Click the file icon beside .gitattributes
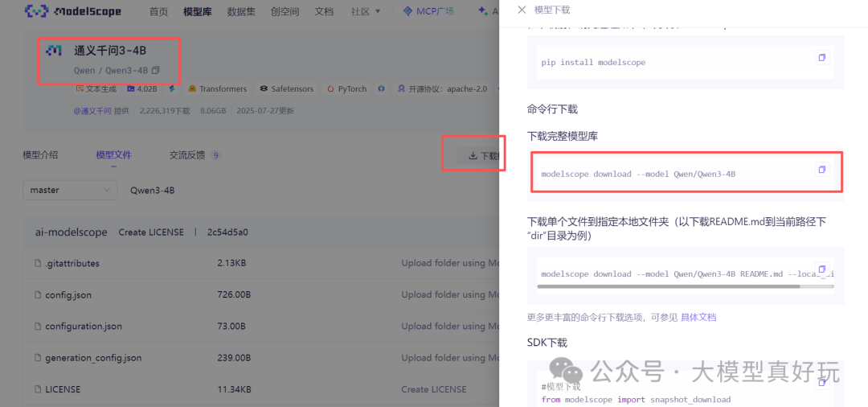 [x=38, y=264]
